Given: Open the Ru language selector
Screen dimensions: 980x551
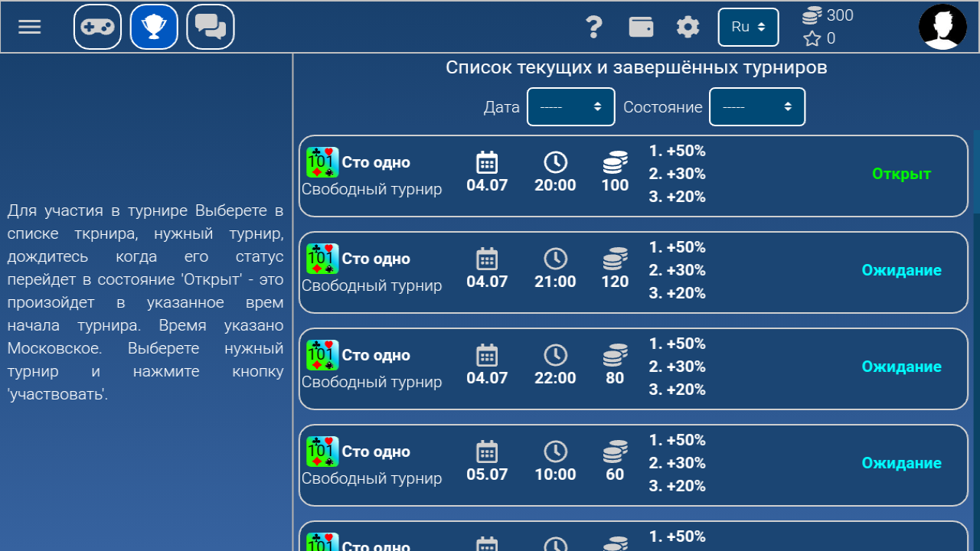Looking at the screenshot, I should pyautogui.click(x=748, y=26).
